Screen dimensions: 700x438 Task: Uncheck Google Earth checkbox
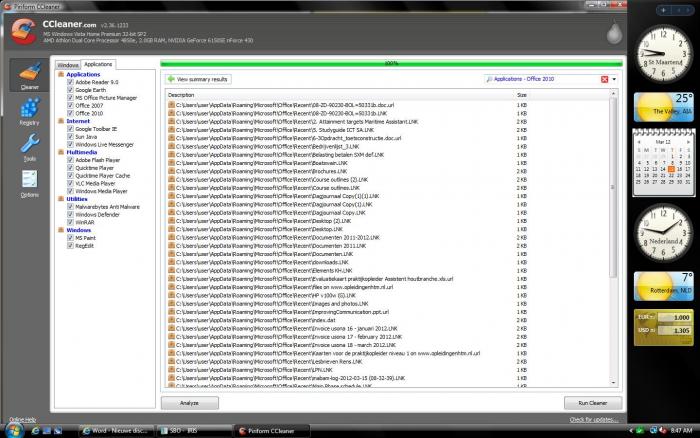point(70,90)
